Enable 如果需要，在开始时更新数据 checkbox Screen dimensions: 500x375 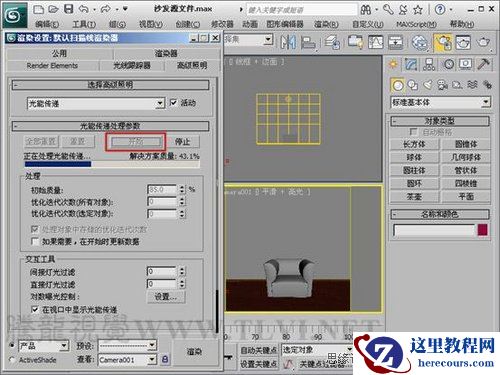coord(34,241)
